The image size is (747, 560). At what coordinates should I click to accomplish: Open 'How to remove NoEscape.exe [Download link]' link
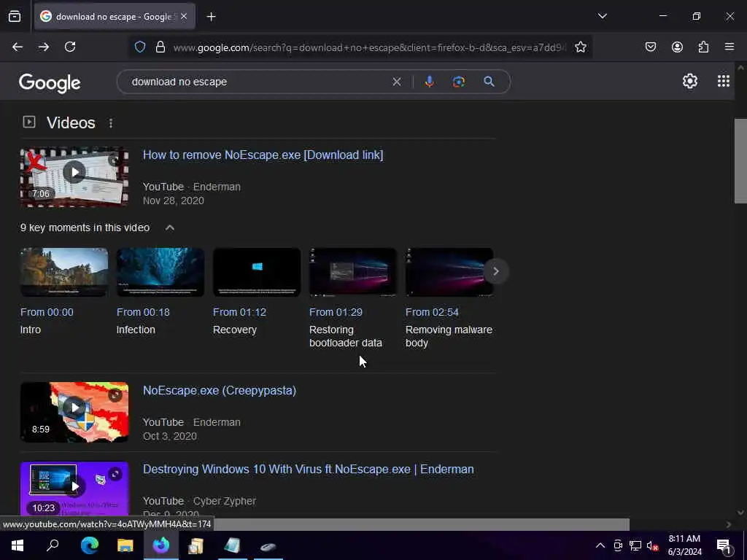tap(263, 155)
